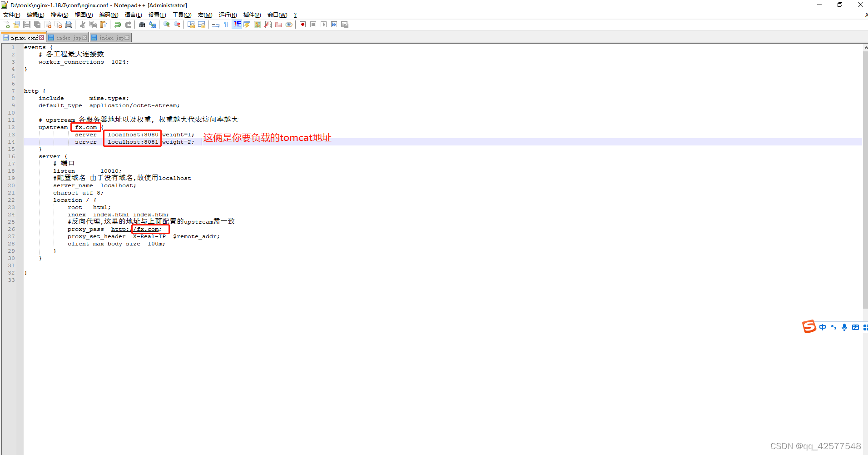
Task: Open the user-defined language dialog icon
Action: point(247,25)
